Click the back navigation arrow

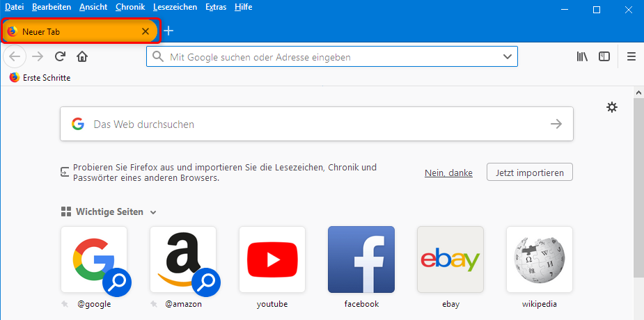pos(15,56)
